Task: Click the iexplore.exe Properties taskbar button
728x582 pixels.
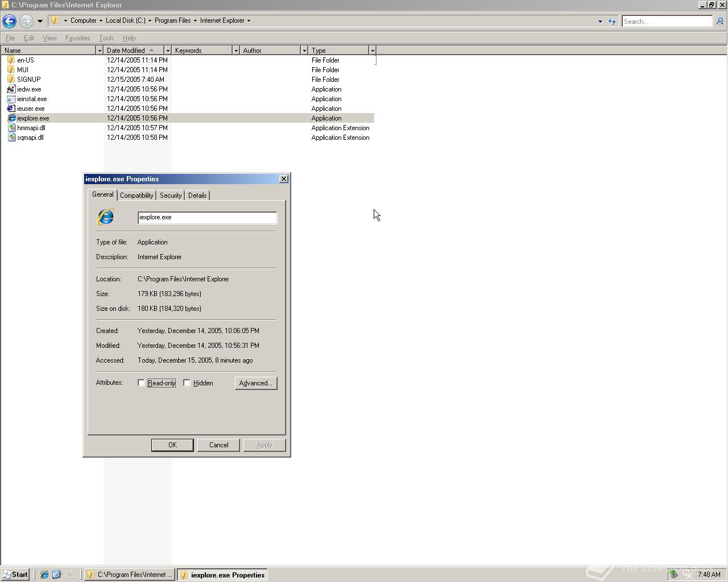Action: point(222,575)
